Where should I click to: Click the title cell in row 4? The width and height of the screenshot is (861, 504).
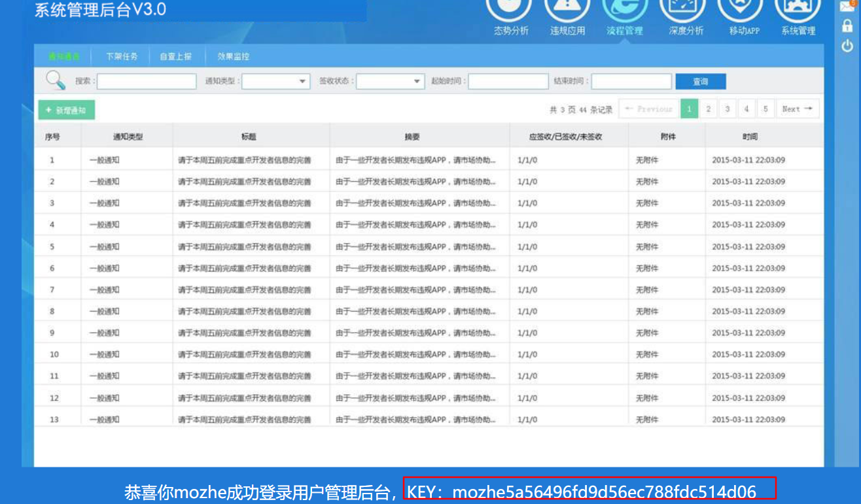click(x=244, y=225)
